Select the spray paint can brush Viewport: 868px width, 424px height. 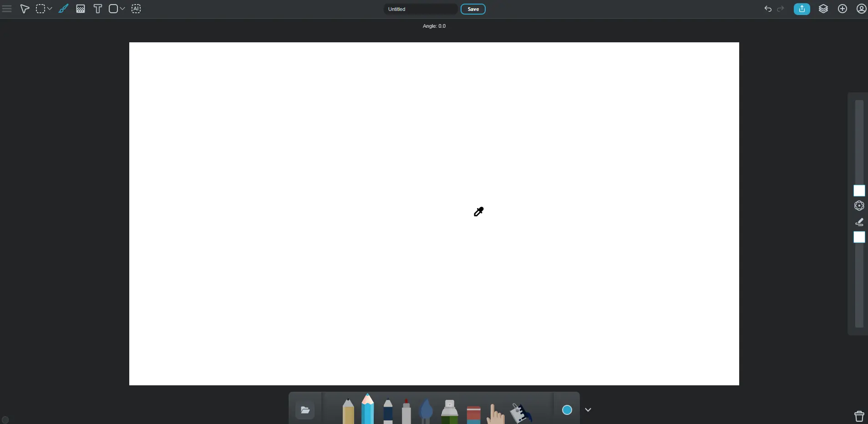pyautogui.click(x=450, y=411)
